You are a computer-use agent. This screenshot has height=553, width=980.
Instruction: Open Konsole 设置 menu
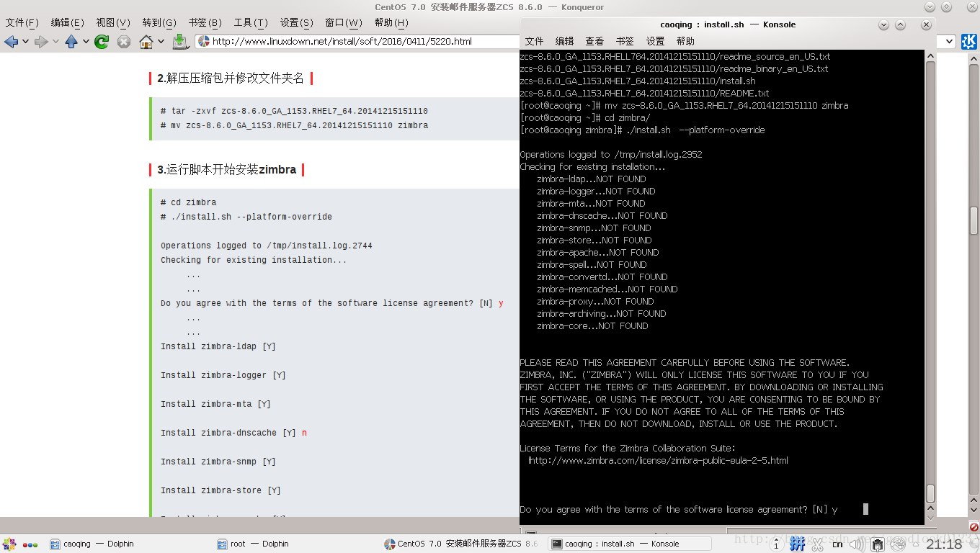(x=655, y=41)
